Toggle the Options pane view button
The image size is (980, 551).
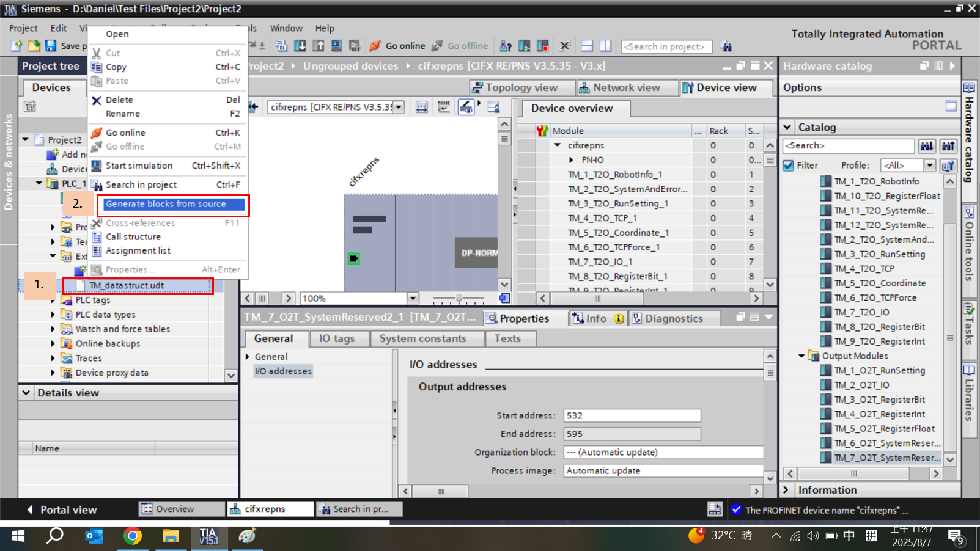951,106
